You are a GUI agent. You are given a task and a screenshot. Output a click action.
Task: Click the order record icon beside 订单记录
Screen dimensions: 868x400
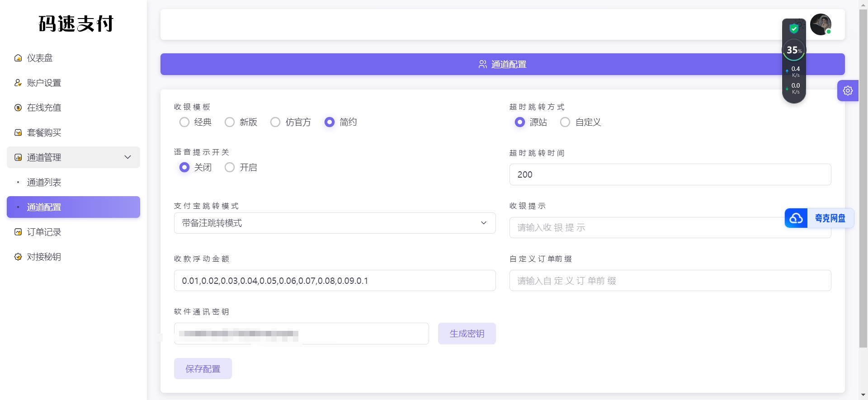pos(18,232)
